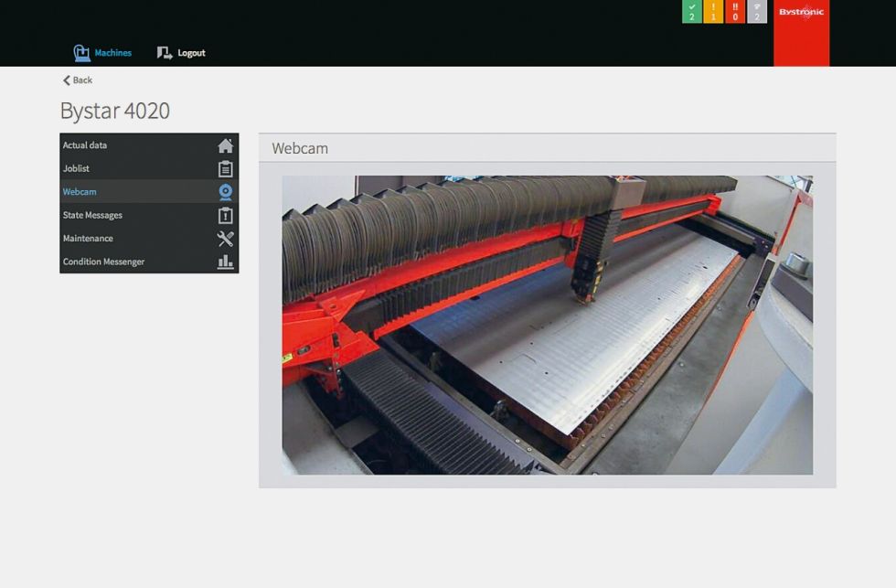Open the Maintenance menu entry

point(149,239)
